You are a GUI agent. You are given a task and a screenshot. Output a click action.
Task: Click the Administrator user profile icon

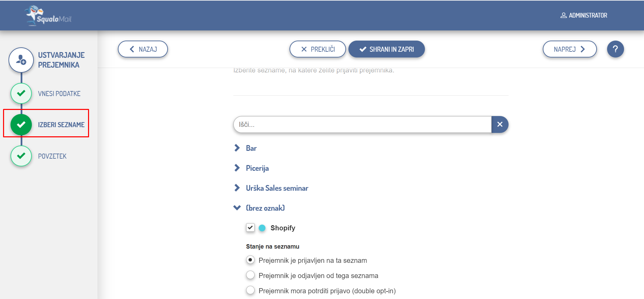563,16
